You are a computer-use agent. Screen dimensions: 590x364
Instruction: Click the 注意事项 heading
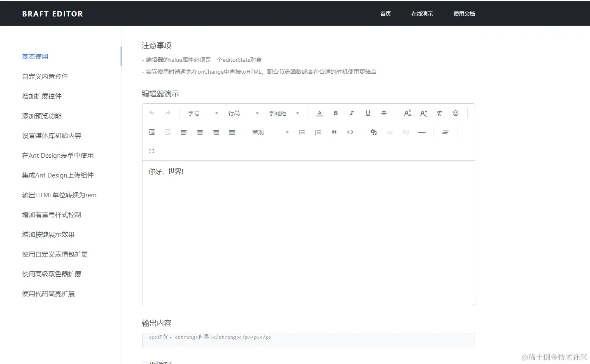(156, 45)
